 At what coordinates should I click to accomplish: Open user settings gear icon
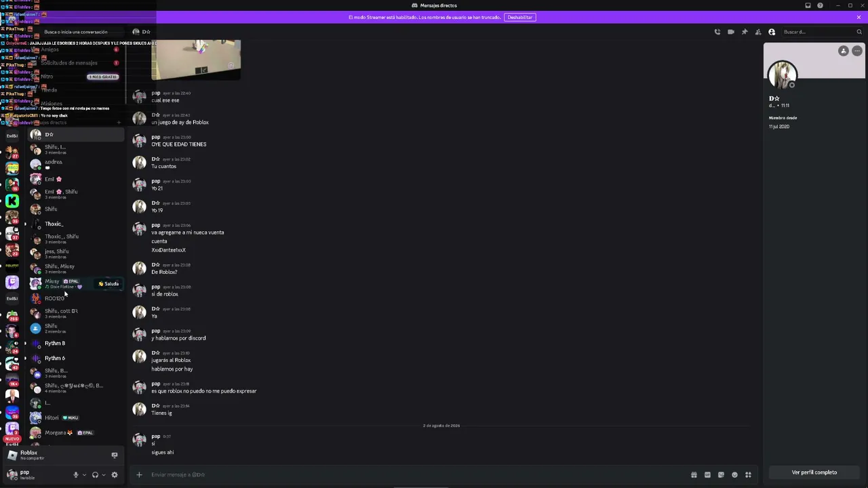click(x=114, y=475)
